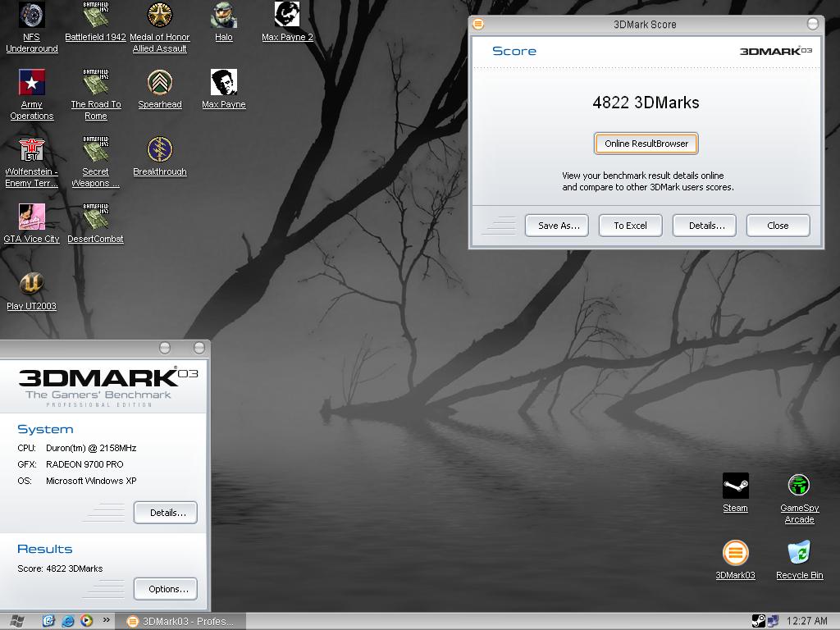Select the 3DMark03 desktop shortcut
Image resolution: width=840 pixels, height=630 pixels.
735,554
